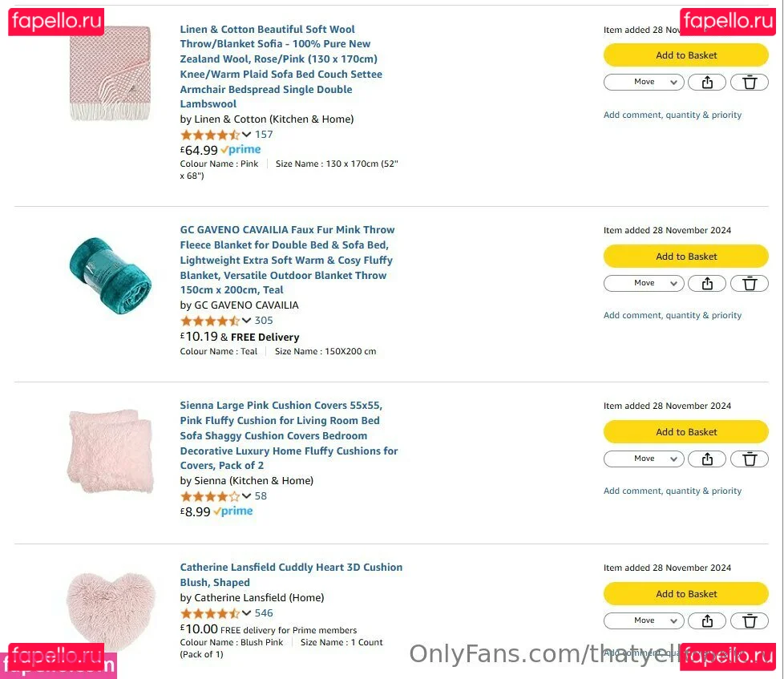784x679 pixels.
Task: Open Move dropdown for Sienna cushion covers
Action: [644, 459]
